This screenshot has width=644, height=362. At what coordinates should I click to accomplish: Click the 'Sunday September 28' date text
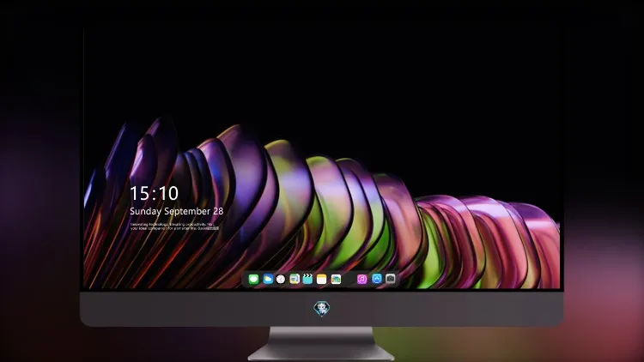pos(177,211)
